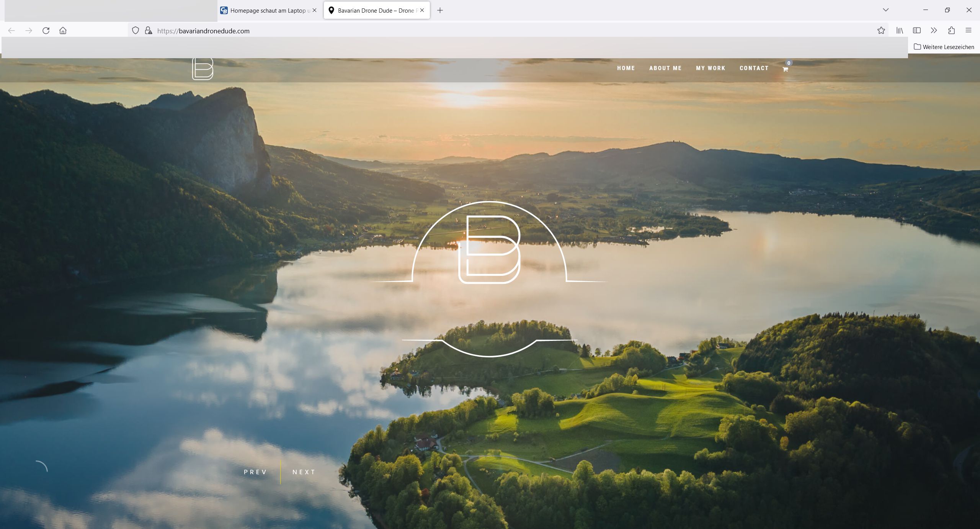Toggle the sidebar view icon
This screenshot has width=980, height=529.
pyautogui.click(x=916, y=31)
